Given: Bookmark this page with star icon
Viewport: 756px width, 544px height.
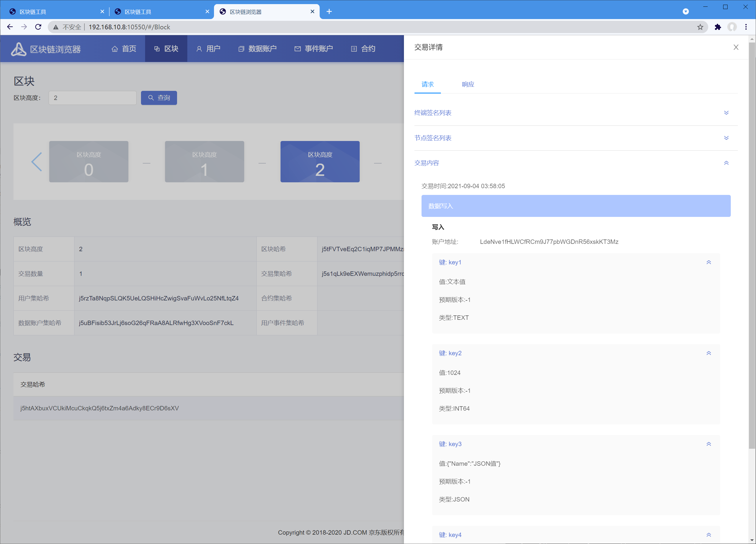Looking at the screenshot, I should pos(700,27).
